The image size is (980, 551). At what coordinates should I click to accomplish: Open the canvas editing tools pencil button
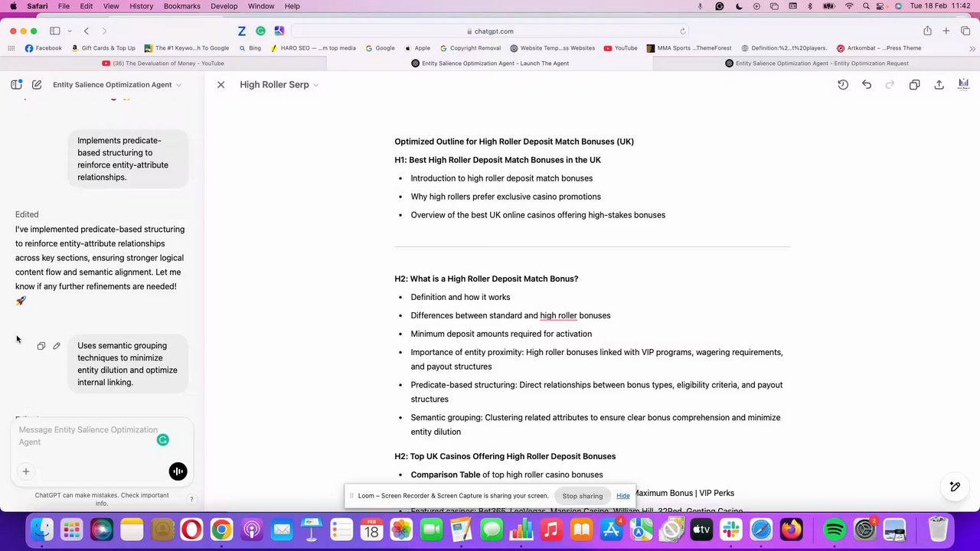pos(955,487)
